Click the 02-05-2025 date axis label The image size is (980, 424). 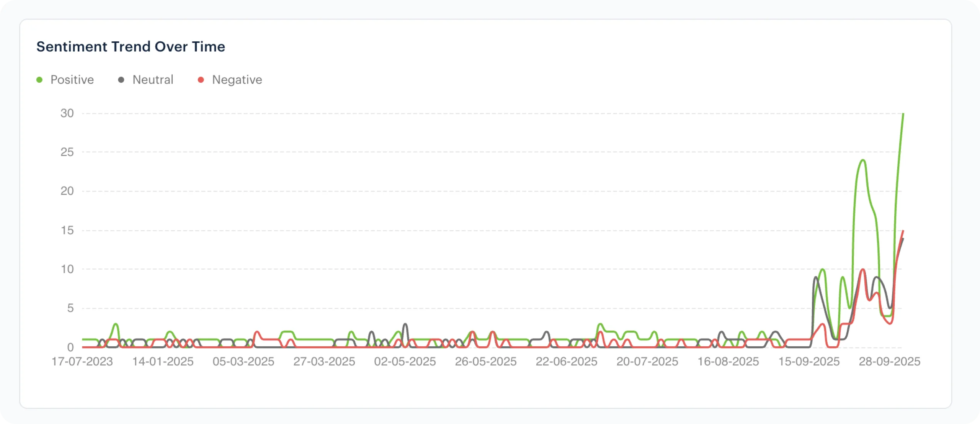pyautogui.click(x=405, y=362)
